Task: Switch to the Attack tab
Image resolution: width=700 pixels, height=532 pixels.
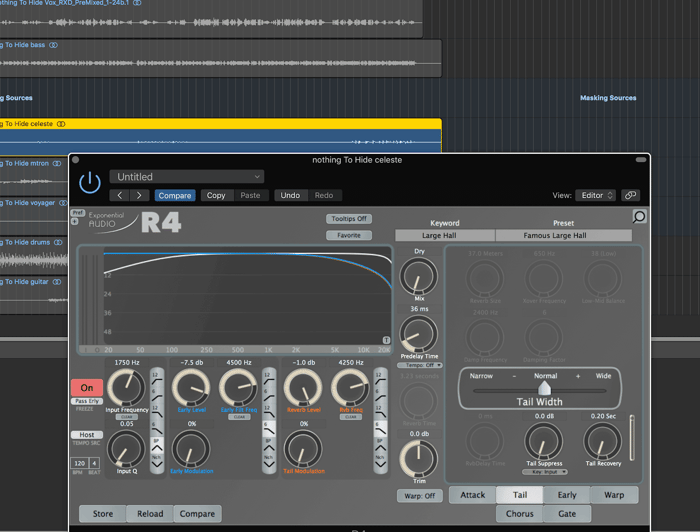Action: pos(472,495)
